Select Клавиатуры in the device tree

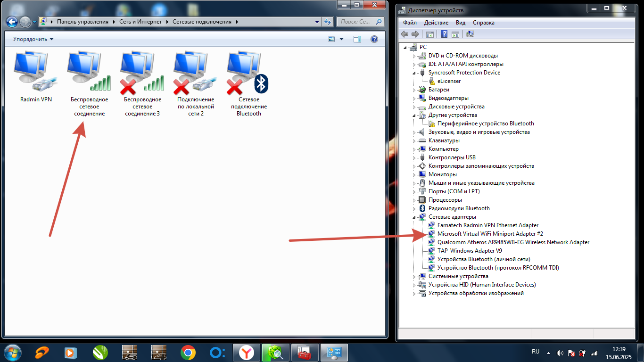[444, 140]
